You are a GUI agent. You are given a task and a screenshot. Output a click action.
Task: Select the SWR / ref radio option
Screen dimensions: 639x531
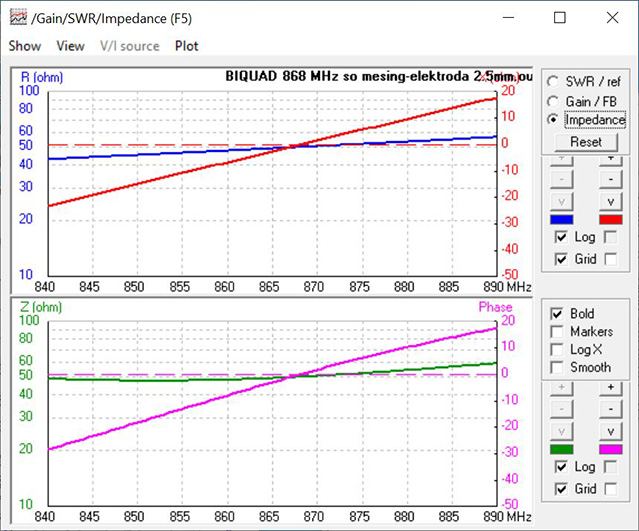pos(552,82)
